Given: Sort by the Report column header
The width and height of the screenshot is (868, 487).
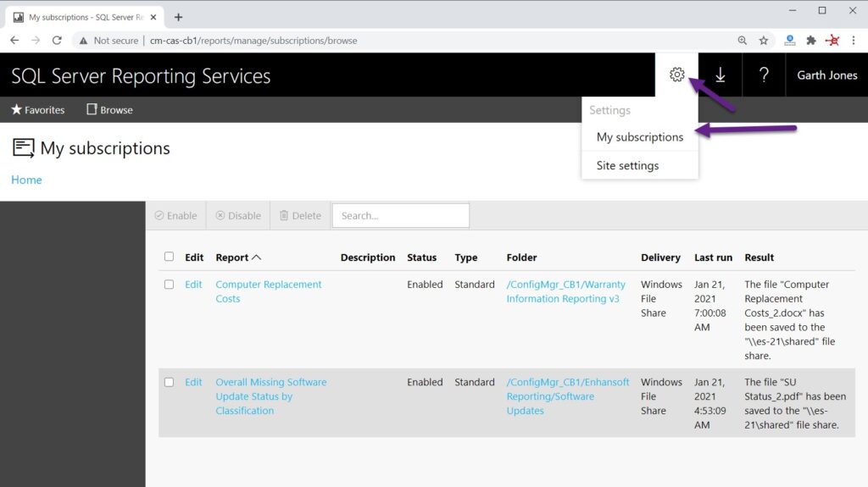Looking at the screenshot, I should point(237,257).
